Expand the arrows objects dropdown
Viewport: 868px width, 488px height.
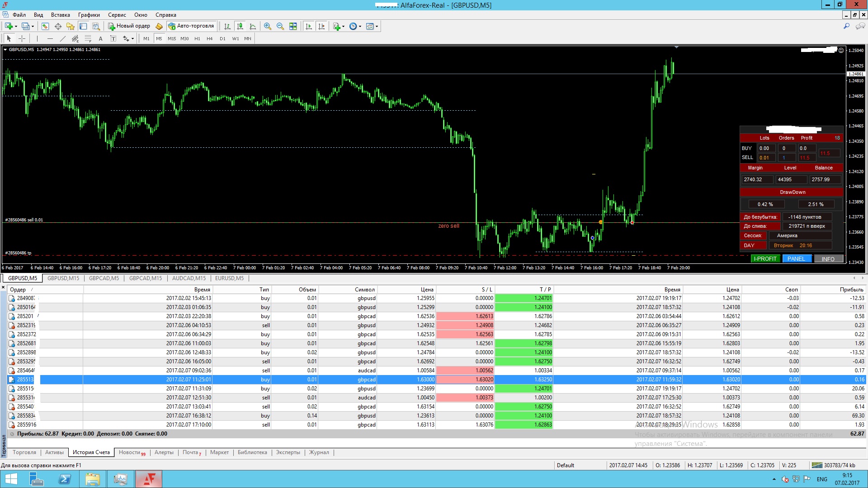click(132, 38)
